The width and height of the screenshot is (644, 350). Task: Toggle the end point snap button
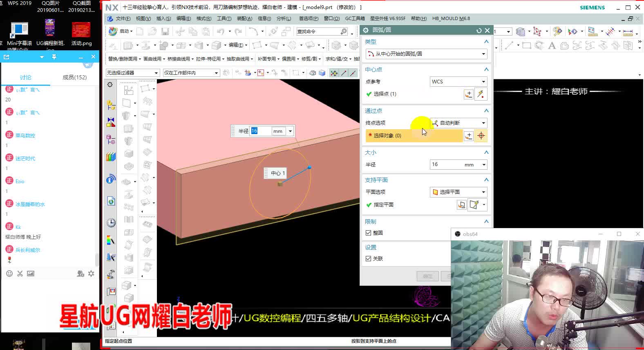tap(344, 73)
